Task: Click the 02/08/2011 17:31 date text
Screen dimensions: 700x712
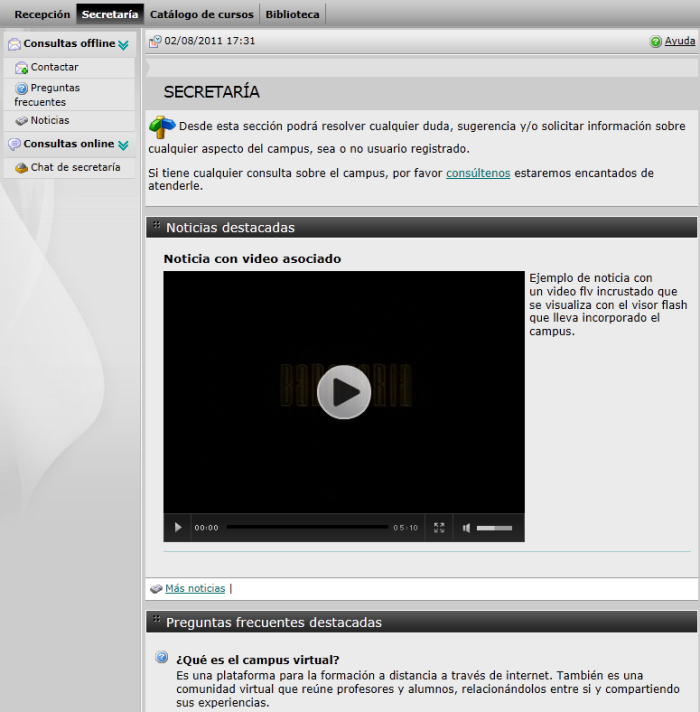Action: point(210,41)
